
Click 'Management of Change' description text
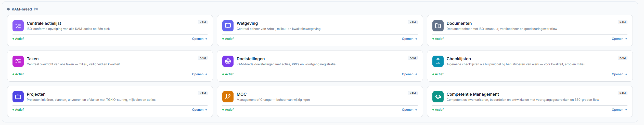tap(273, 100)
